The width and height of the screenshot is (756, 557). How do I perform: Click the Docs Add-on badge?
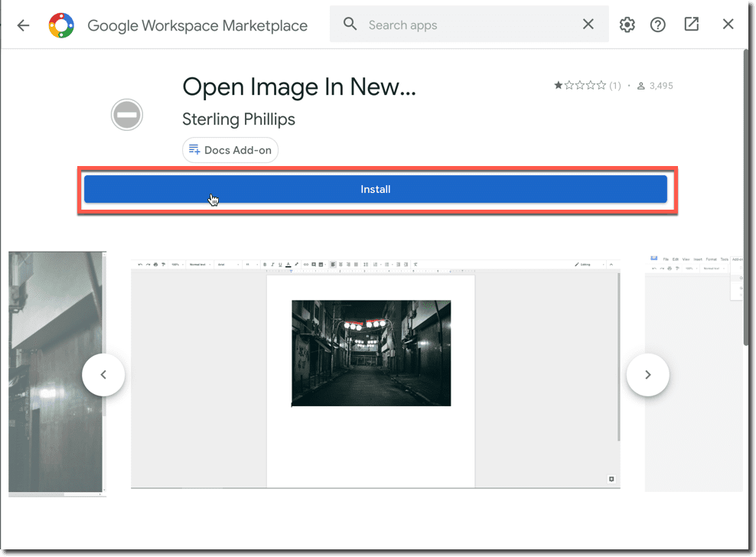tap(230, 150)
